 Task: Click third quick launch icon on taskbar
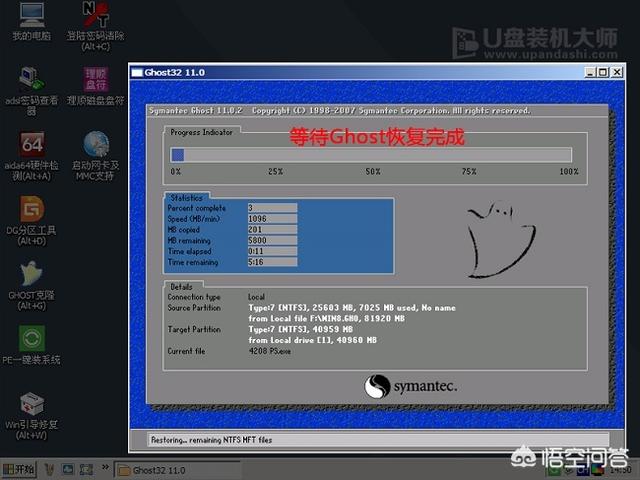pyautogui.click(x=86, y=469)
